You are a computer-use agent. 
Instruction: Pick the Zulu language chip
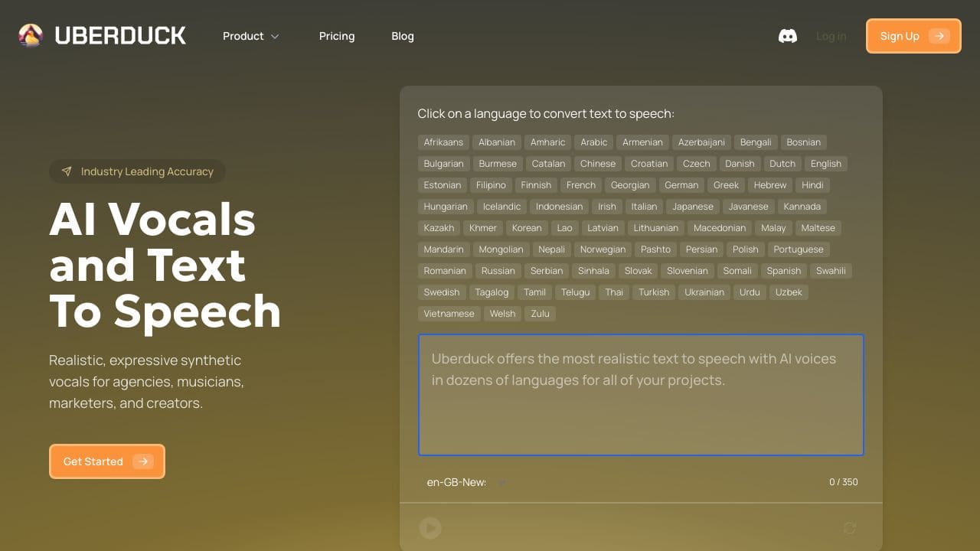click(x=541, y=314)
